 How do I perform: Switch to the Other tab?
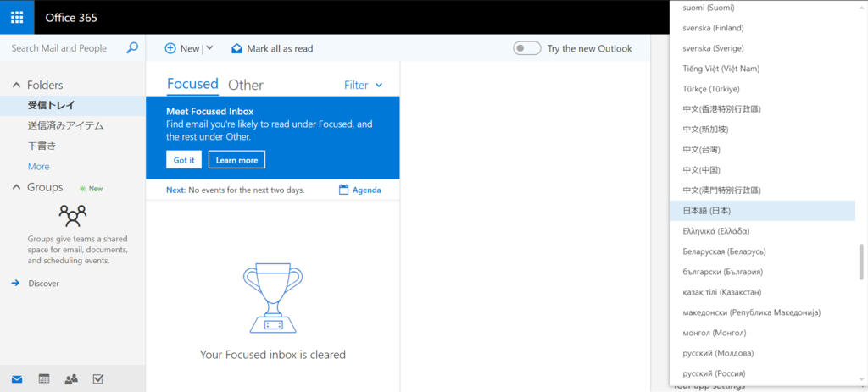[246, 86]
